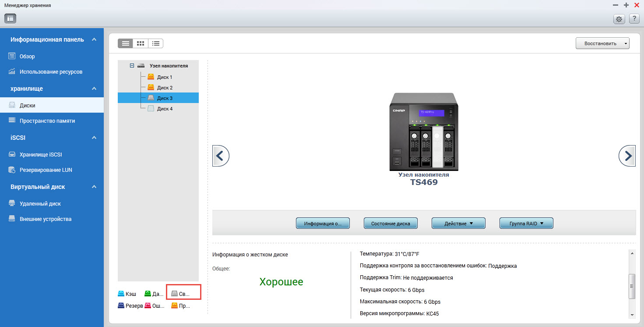Switch to the grid view mode
Viewport: 644px width, 327px height.
point(141,43)
